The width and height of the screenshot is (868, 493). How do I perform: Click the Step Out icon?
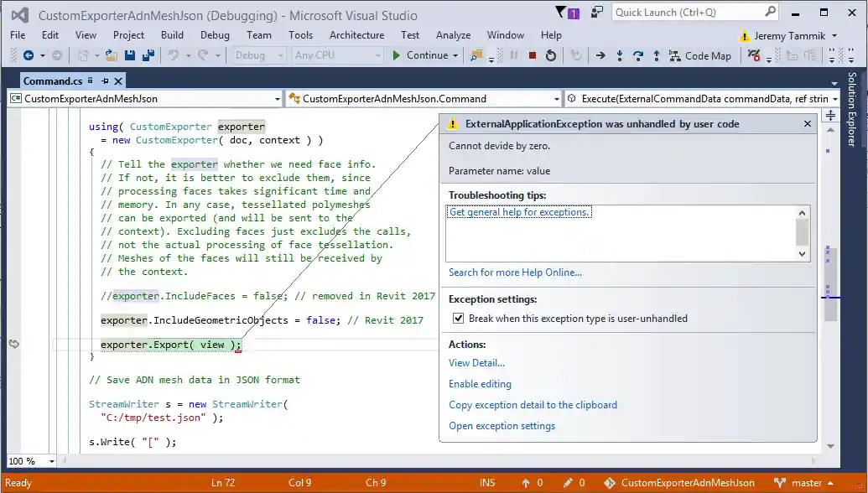coord(657,55)
